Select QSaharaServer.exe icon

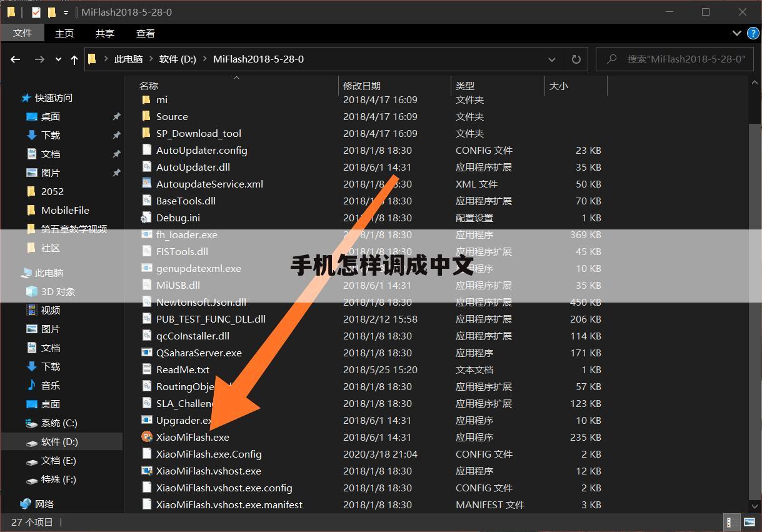pos(147,353)
